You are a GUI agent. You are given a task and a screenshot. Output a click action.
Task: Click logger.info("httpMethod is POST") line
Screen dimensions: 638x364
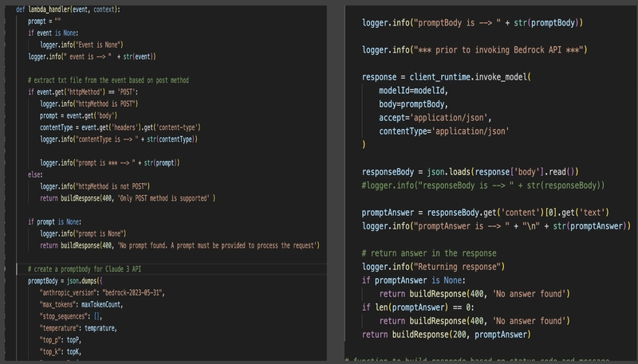pyautogui.click(x=89, y=104)
